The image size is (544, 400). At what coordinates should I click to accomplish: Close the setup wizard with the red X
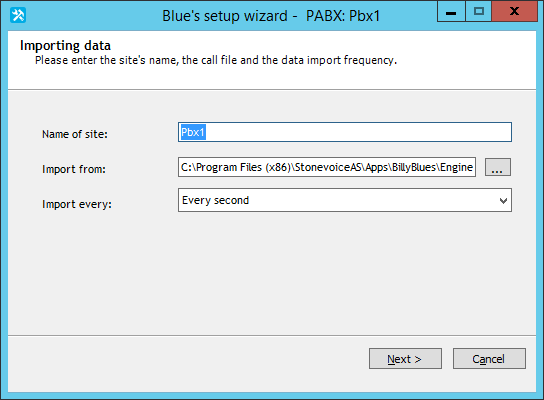click(x=515, y=12)
